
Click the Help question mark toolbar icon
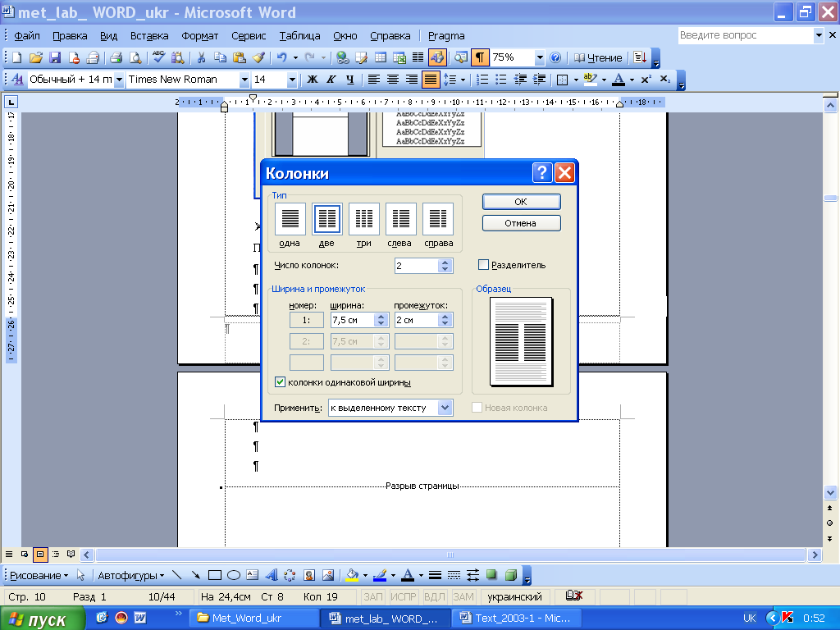point(555,57)
